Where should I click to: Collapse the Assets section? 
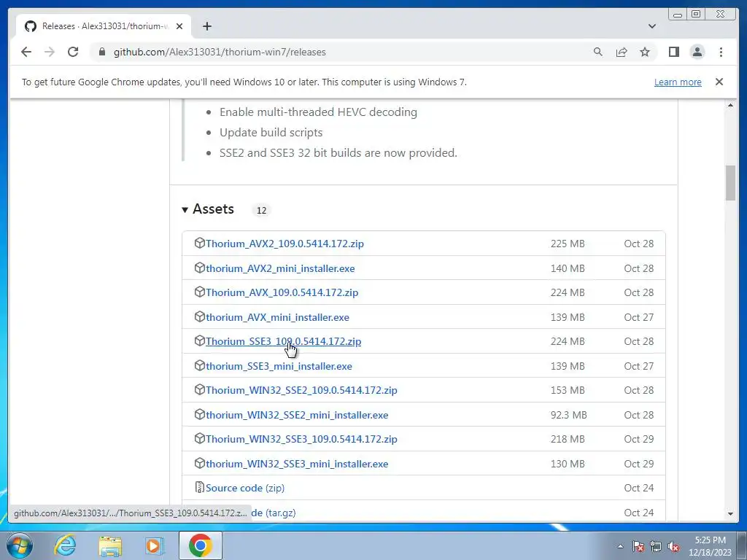pyautogui.click(x=208, y=209)
